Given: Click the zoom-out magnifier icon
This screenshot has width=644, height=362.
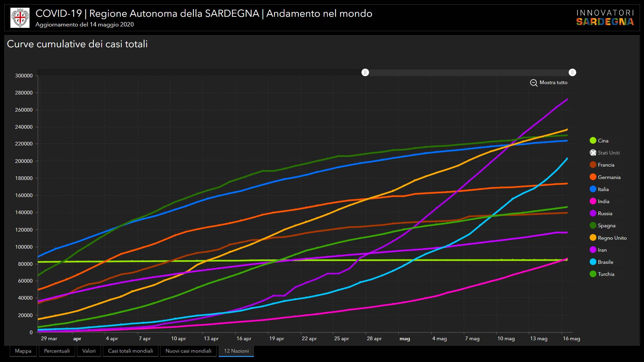Looking at the screenshot, I should [533, 83].
